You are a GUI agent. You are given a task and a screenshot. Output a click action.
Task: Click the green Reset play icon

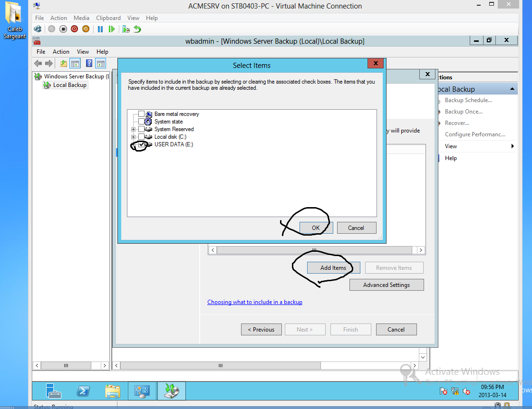112,29
